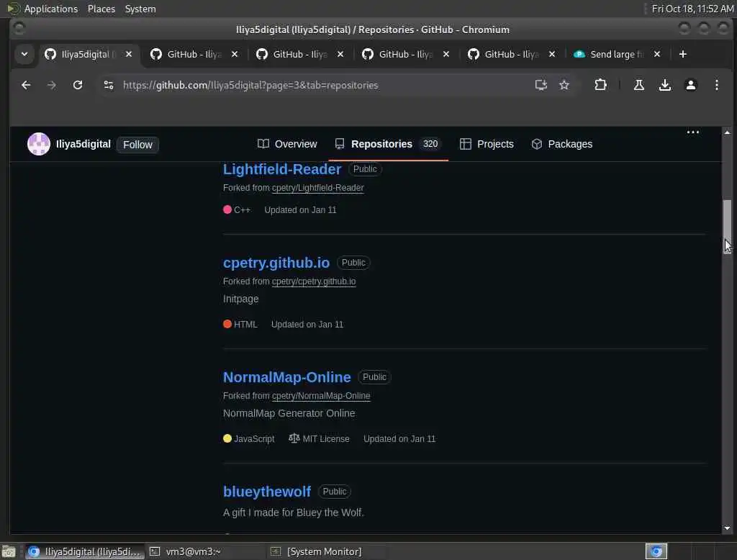
Task: Open cpetry/NormalMap-Online fork source link
Action: click(x=321, y=396)
